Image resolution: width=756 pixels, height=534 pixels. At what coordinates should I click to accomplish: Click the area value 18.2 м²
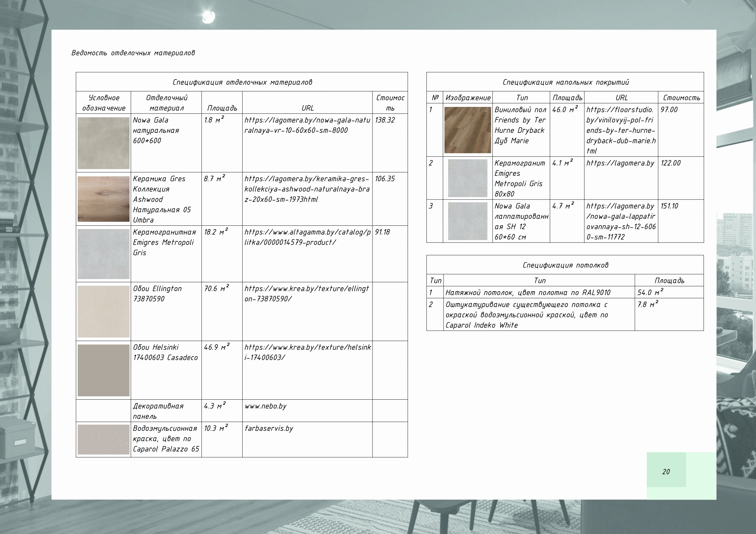pos(216,231)
